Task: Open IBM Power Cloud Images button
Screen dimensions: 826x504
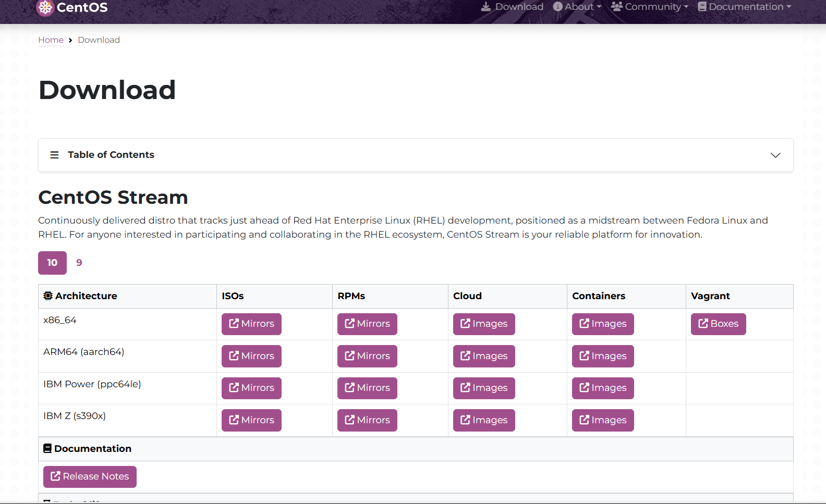Action: click(484, 388)
